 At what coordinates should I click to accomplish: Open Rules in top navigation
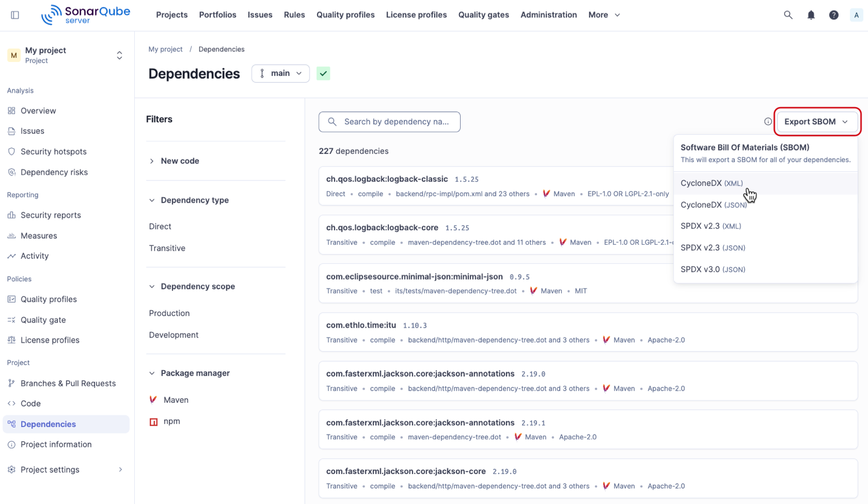pyautogui.click(x=295, y=15)
